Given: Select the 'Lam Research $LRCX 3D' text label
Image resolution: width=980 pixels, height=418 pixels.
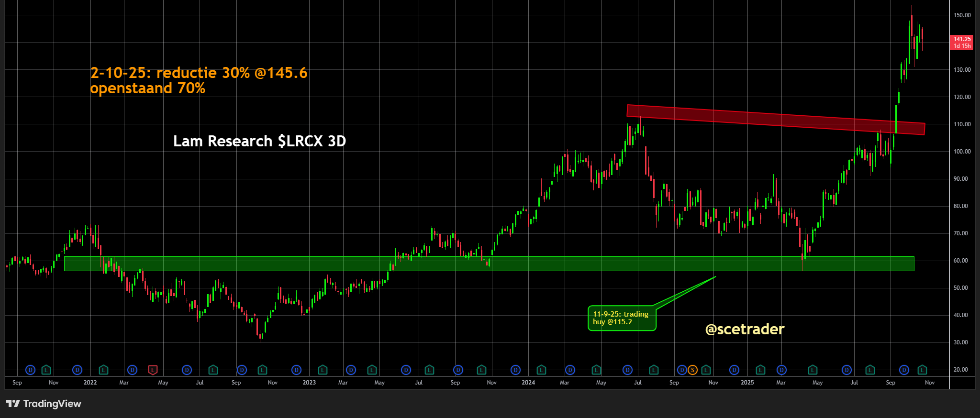Looking at the screenshot, I should point(259,141).
